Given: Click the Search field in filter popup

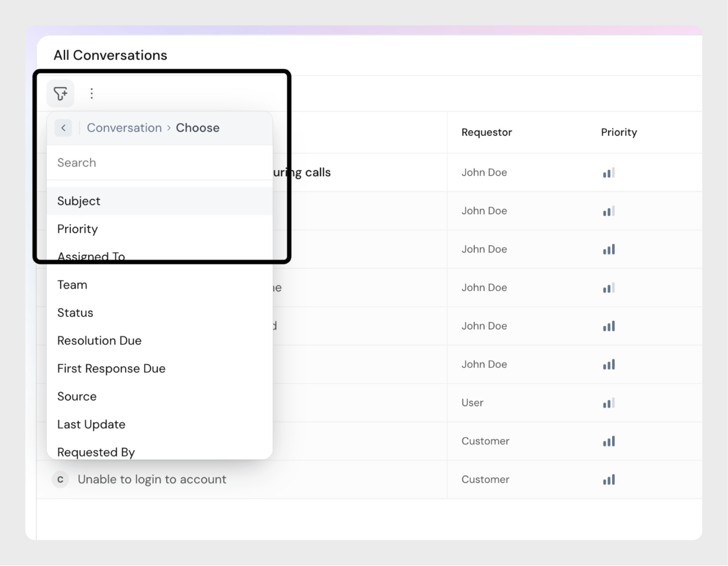Looking at the screenshot, I should point(159,163).
